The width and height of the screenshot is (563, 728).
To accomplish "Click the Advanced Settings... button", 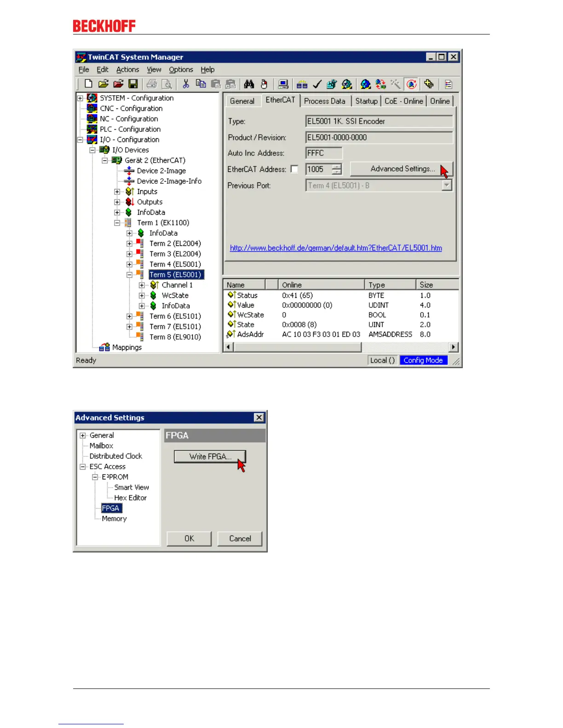I will pos(402,169).
